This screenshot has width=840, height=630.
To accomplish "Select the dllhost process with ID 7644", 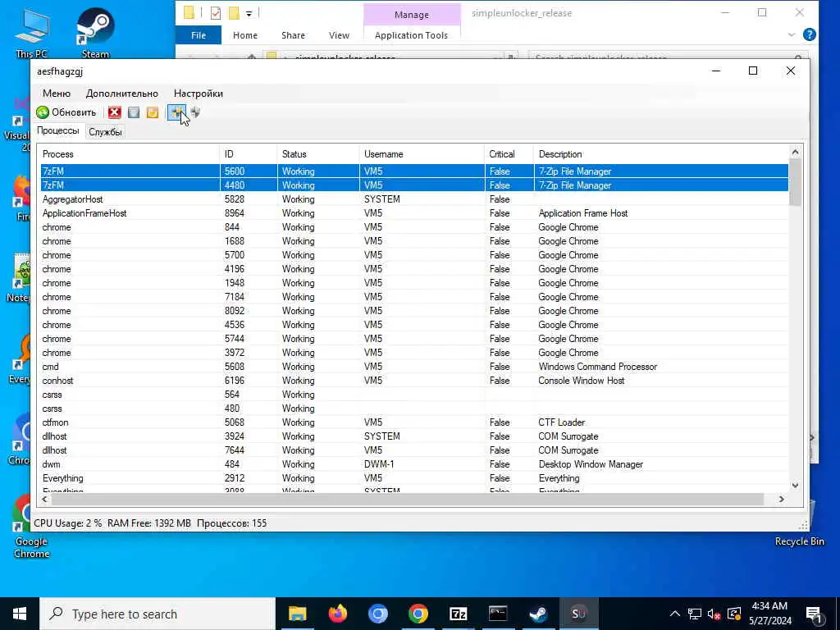I will click(414, 450).
